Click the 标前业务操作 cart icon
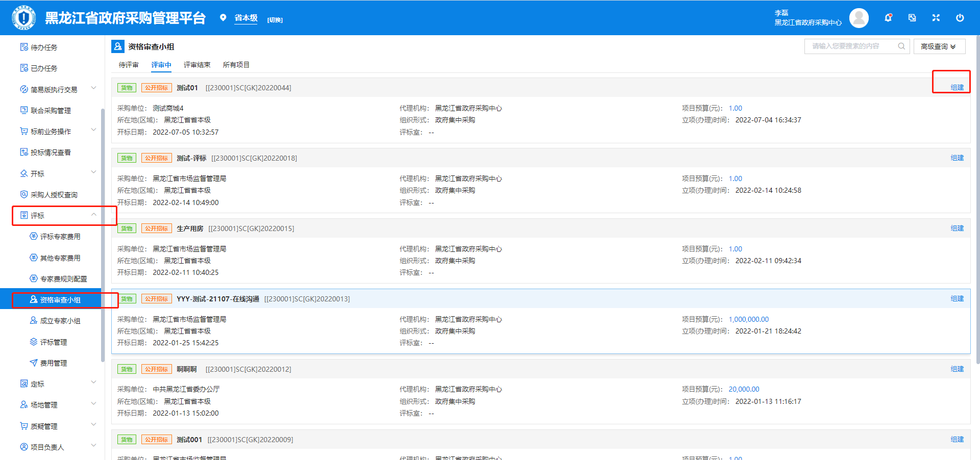980x460 pixels. point(24,131)
